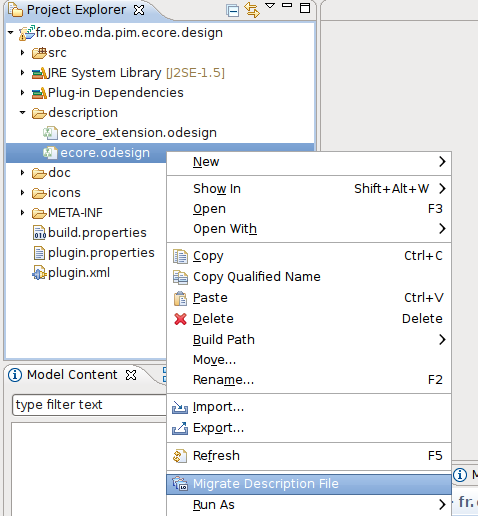Select ecore_extension.odesign file
478x516 pixels.
pos(130,133)
